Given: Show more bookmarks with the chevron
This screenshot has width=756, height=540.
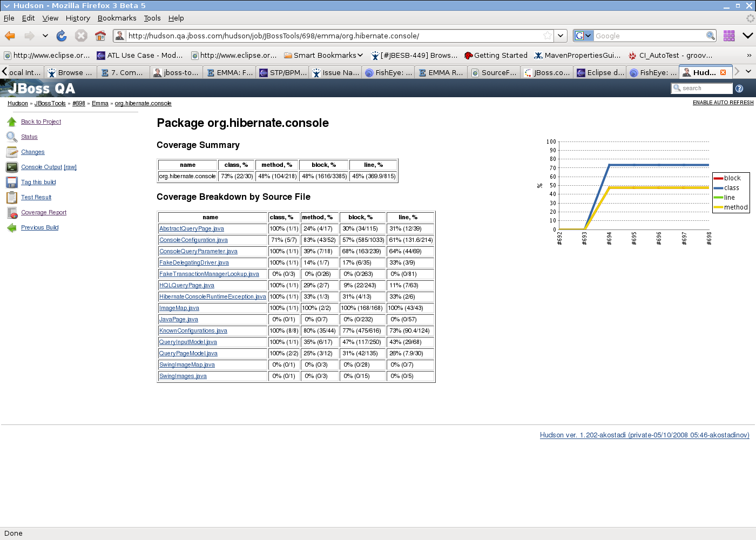Looking at the screenshot, I should click(x=749, y=55).
